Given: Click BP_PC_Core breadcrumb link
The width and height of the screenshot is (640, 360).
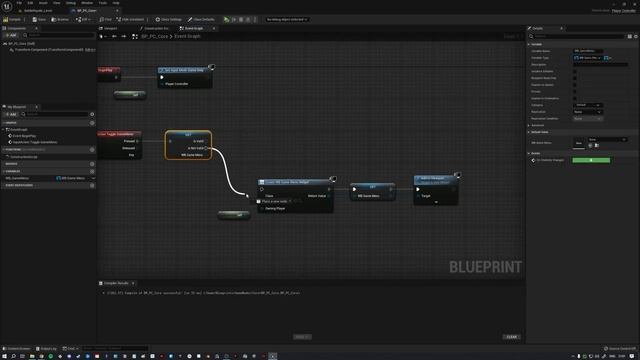Looking at the screenshot, I should coord(154,36).
